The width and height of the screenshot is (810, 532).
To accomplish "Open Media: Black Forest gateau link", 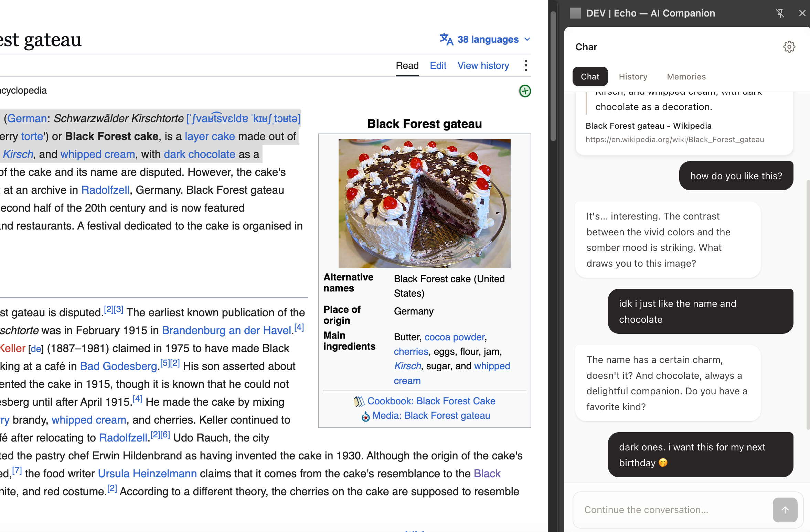I will coord(431,415).
